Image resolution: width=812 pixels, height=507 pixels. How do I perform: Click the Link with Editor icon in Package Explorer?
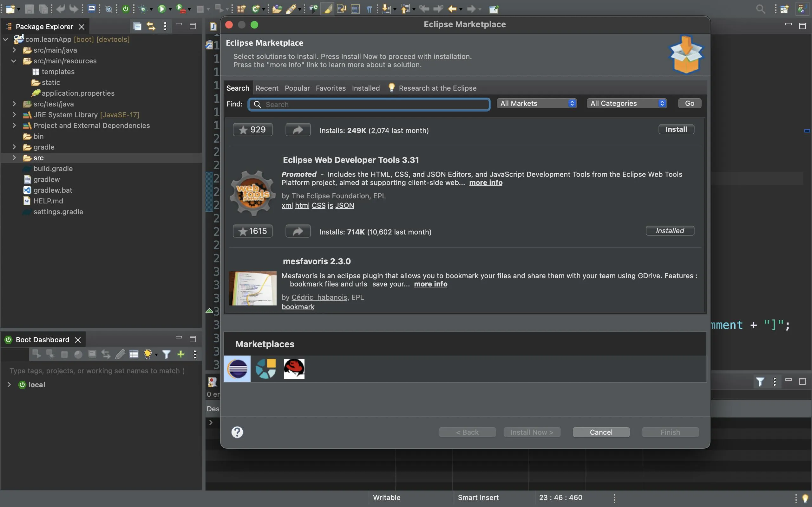coord(151,26)
